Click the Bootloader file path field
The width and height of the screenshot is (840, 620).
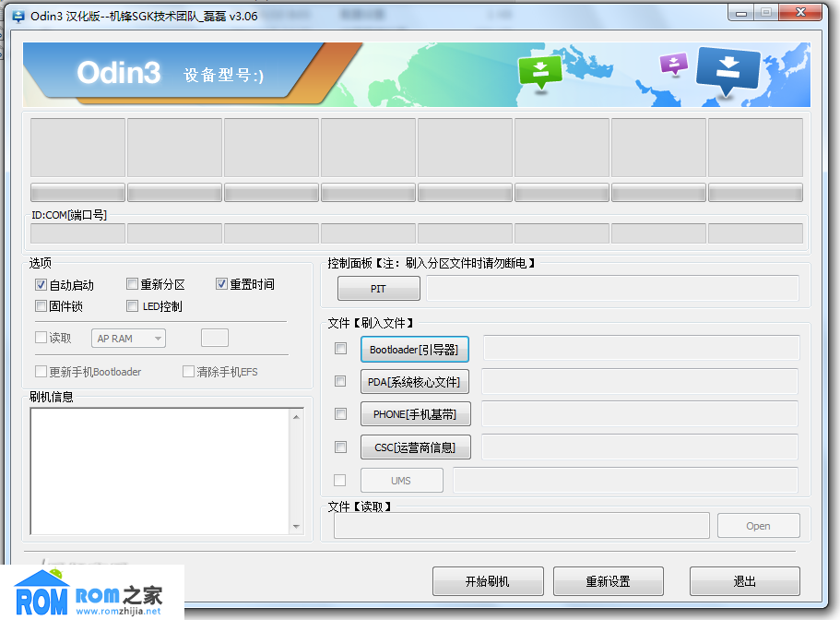[641, 349]
